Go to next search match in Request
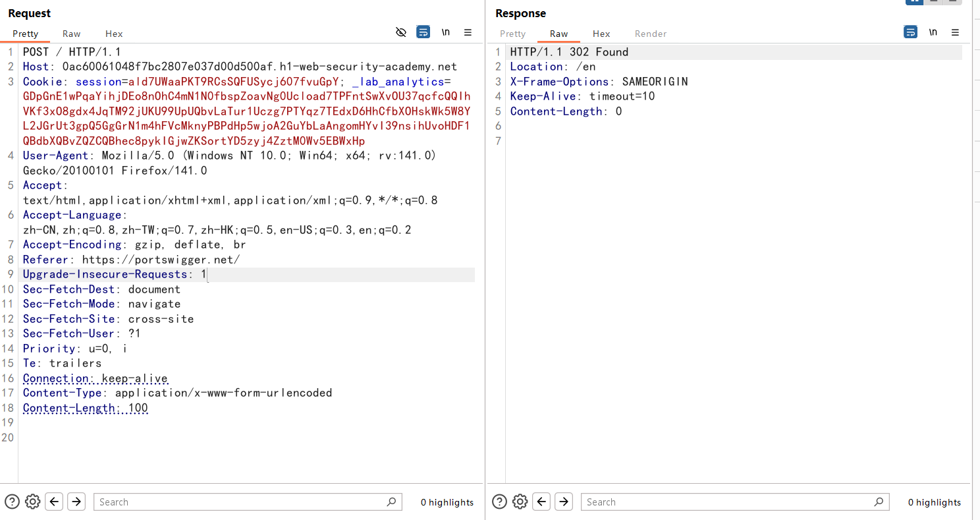Screen dimensions: 980x520 (x=76, y=502)
